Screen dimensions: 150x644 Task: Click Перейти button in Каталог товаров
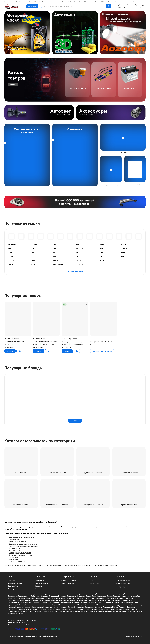coord(13,85)
